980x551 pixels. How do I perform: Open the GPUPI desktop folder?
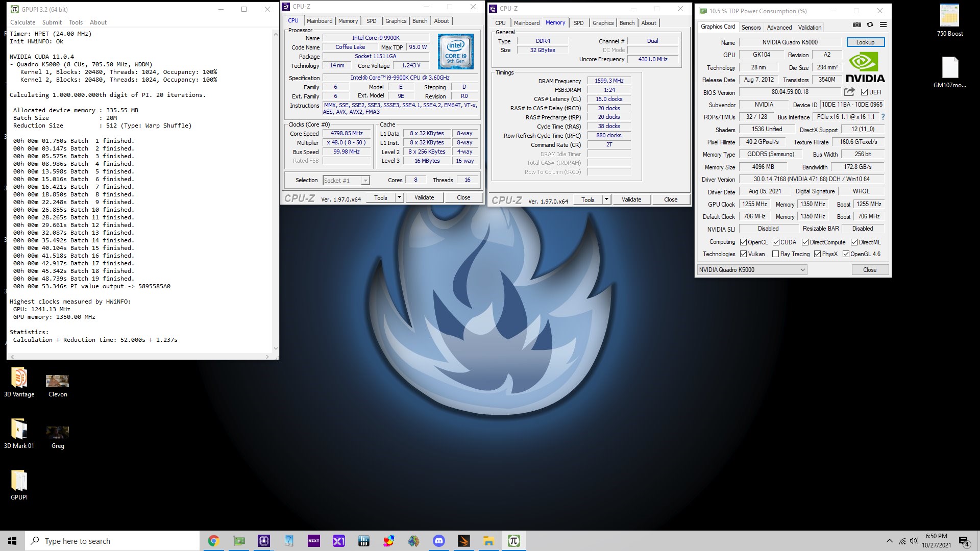coord(19,485)
